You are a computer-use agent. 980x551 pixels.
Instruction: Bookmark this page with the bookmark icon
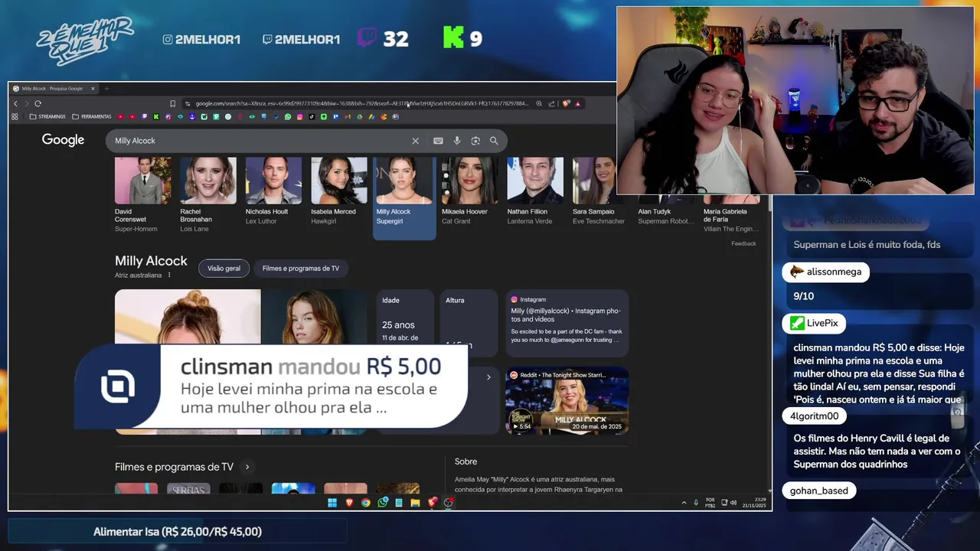tap(173, 103)
